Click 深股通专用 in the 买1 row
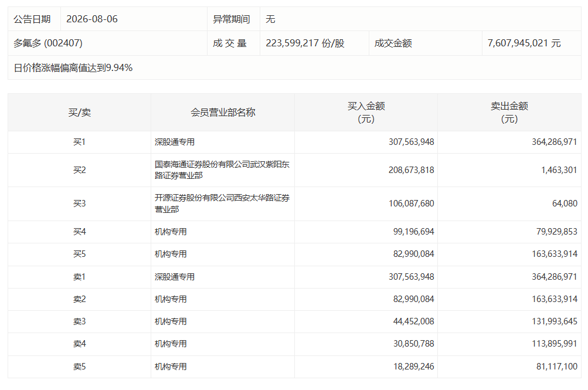The image size is (588, 390). [175, 142]
